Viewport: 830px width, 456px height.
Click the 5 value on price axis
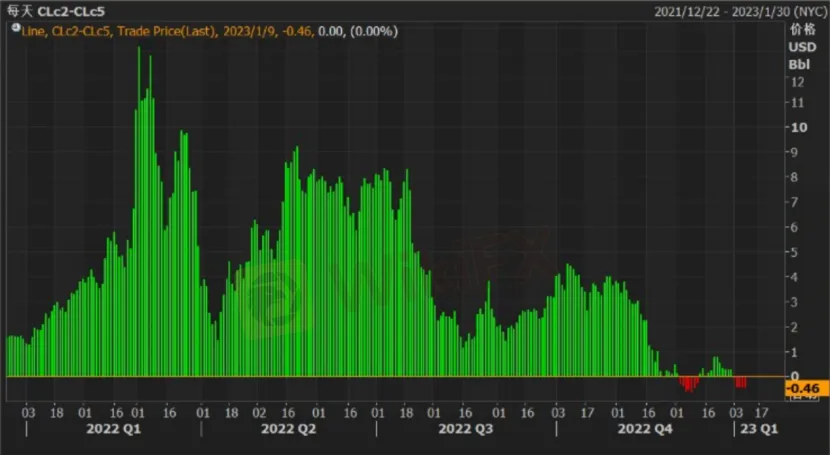(x=794, y=252)
